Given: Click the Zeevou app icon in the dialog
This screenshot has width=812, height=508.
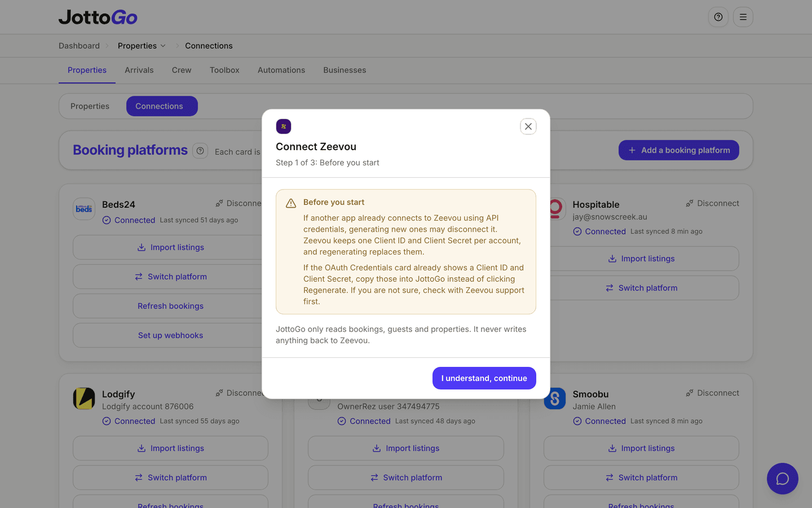Looking at the screenshot, I should pyautogui.click(x=284, y=126).
